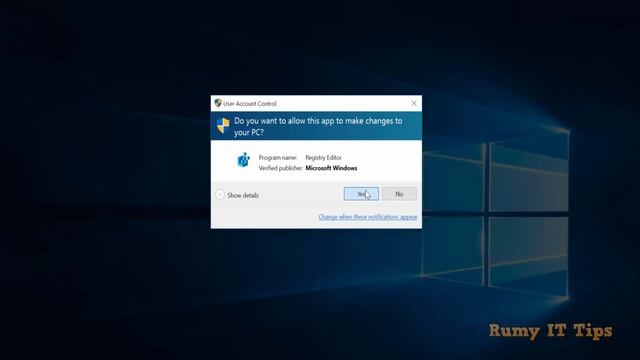Click the UAC shield icon in the header
640x360 pixels.
[223, 126]
